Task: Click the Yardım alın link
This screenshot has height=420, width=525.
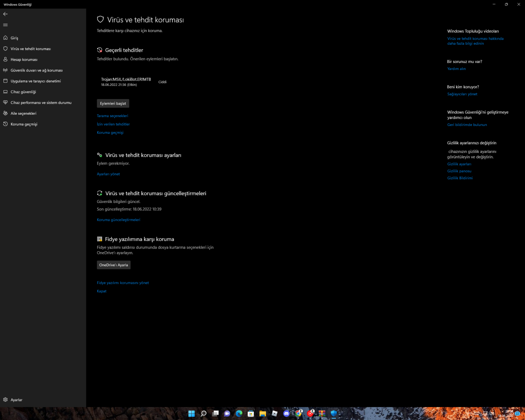Action: (457, 69)
